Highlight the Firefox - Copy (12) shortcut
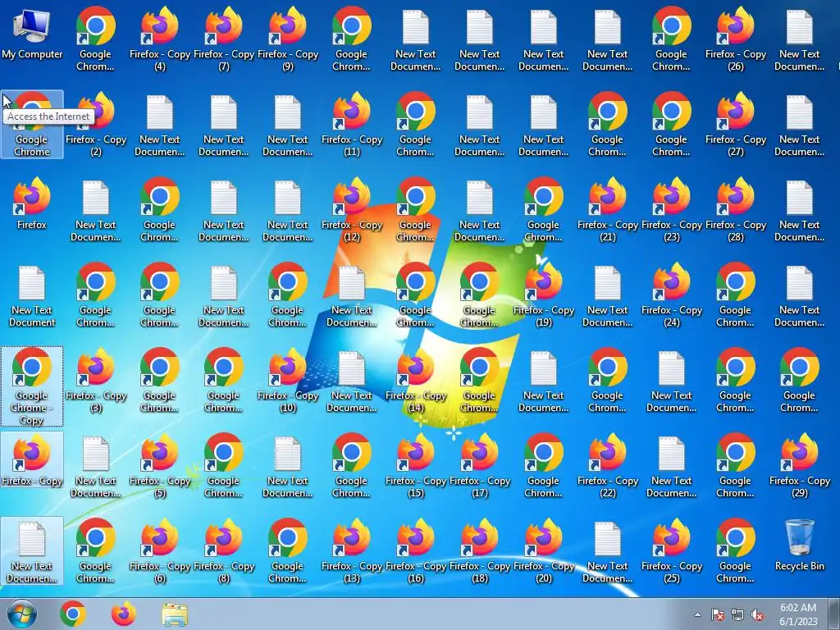The width and height of the screenshot is (840, 630). point(352,210)
